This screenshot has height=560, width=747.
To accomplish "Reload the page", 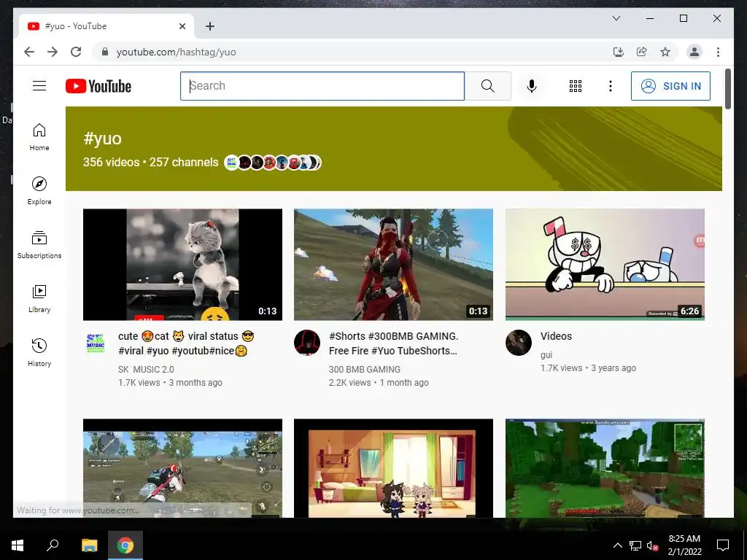I will pyautogui.click(x=76, y=52).
